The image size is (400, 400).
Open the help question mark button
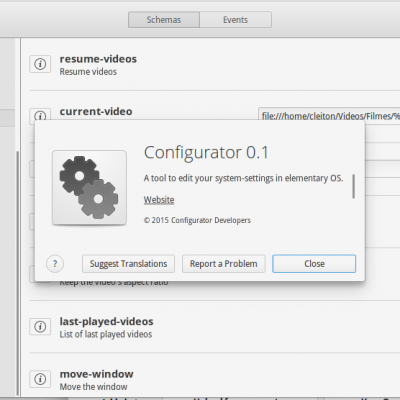[x=55, y=264]
